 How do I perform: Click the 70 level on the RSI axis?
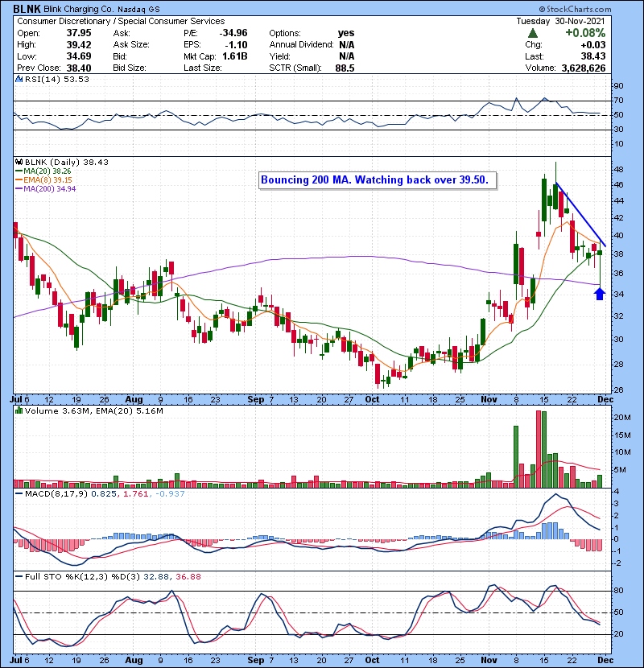(618, 101)
